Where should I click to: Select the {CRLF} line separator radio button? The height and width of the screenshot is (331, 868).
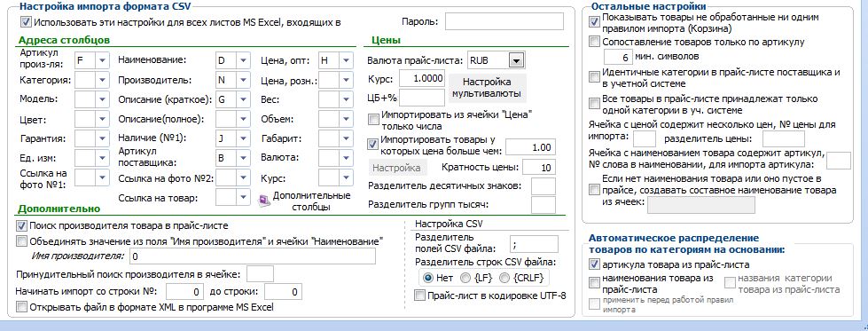coord(504,277)
